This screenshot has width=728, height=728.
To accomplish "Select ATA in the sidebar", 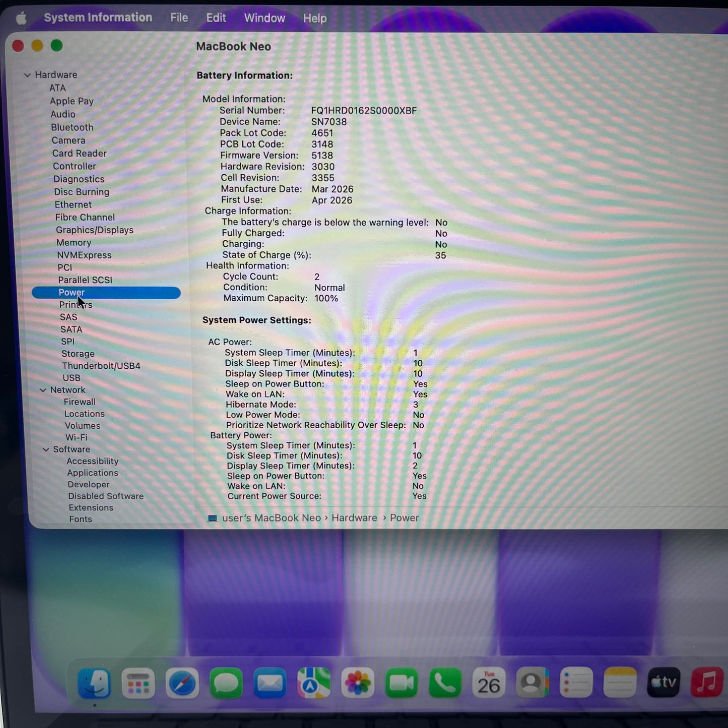I will [57, 88].
